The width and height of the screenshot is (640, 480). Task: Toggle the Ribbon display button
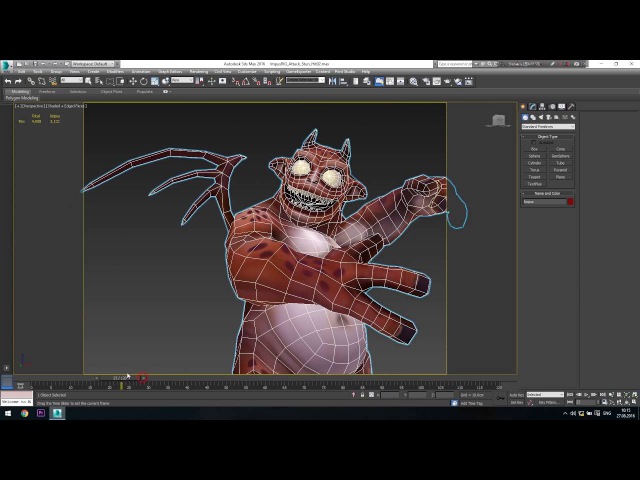click(x=379, y=82)
